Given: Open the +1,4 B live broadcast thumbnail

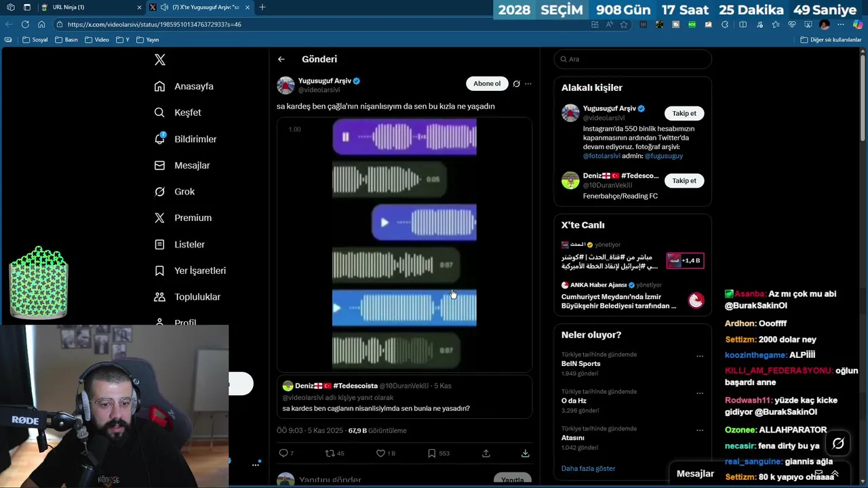Looking at the screenshot, I should 685,260.
